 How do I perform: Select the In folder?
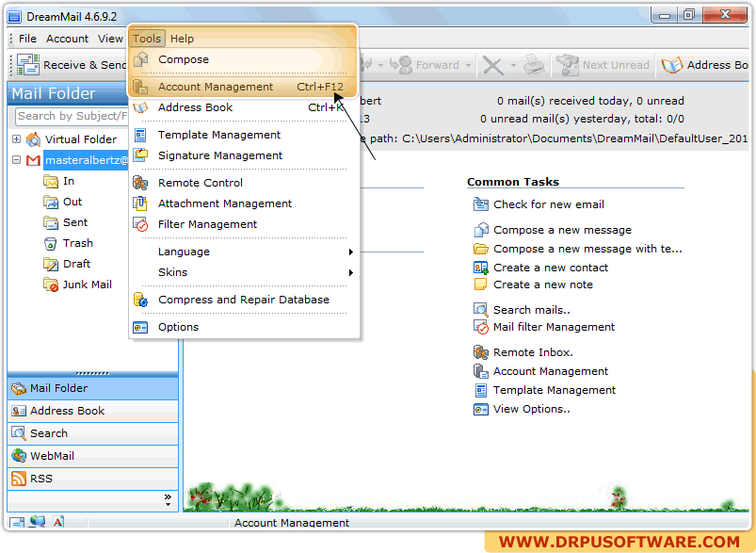[69, 181]
